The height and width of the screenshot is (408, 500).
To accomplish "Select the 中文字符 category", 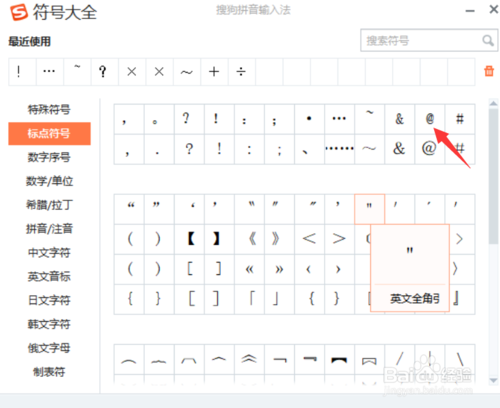I will click(49, 252).
